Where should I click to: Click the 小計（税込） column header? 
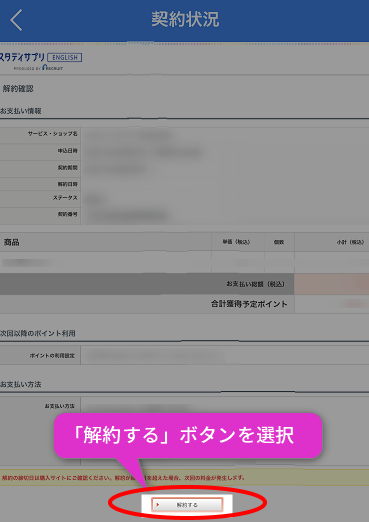tap(350, 242)
